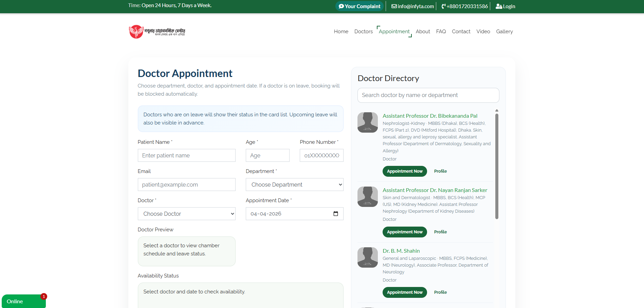Switch to the Gallery section

pos(504,32)
